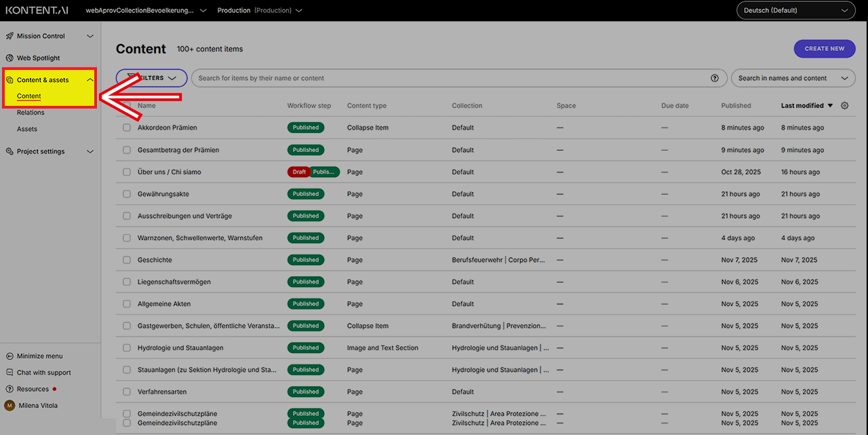Click the Create New button
Screen dimensions: 868x435
coord(824,49)
